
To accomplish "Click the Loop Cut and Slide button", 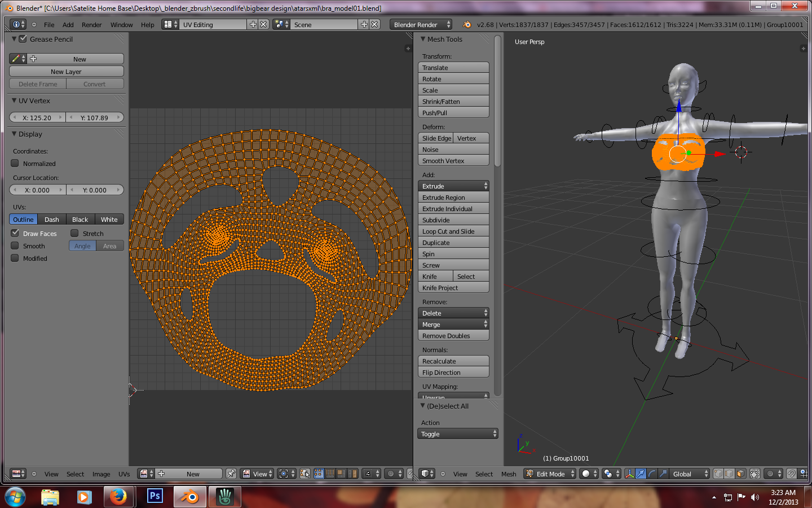I will pyautogui.click(x=453, y=231).
